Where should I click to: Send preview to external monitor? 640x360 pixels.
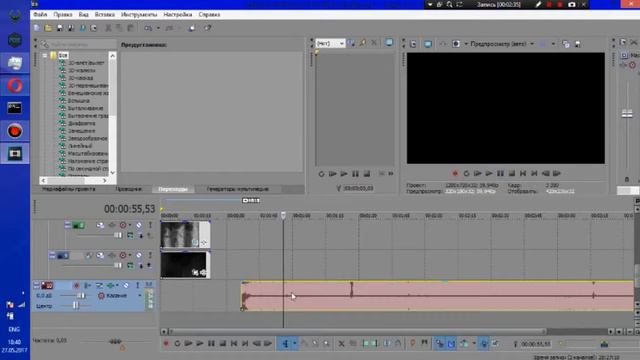pos(428,44)
